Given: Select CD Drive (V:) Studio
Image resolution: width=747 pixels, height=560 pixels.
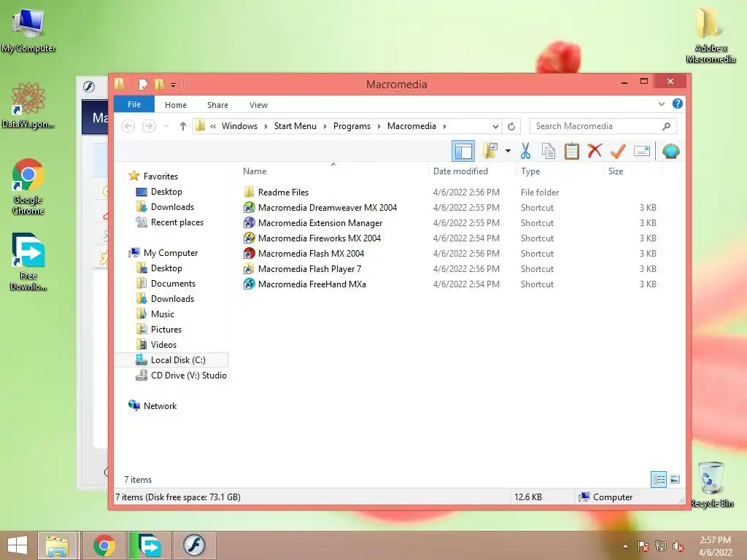Looking at the screenshot, I should pos(189,376).
